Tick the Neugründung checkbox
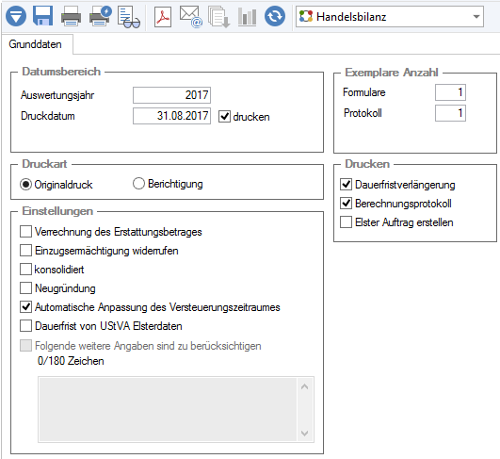500x459 pixels. click(26, 288)
